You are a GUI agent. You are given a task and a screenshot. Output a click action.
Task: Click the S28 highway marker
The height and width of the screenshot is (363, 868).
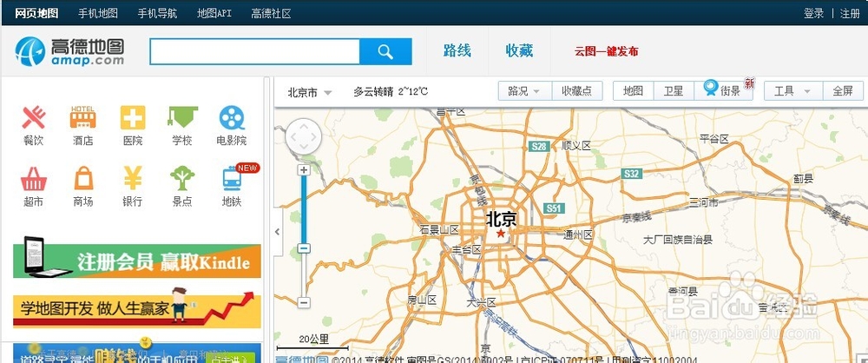point(539,146)
